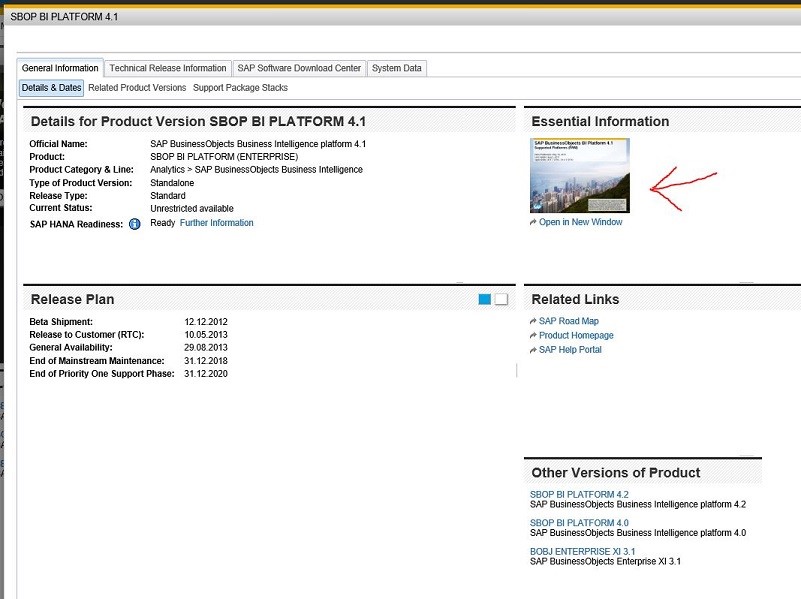
Task: Click arrow icon beside SAP Help Portal
Action: pyautogui.click(x=533, y=350)
